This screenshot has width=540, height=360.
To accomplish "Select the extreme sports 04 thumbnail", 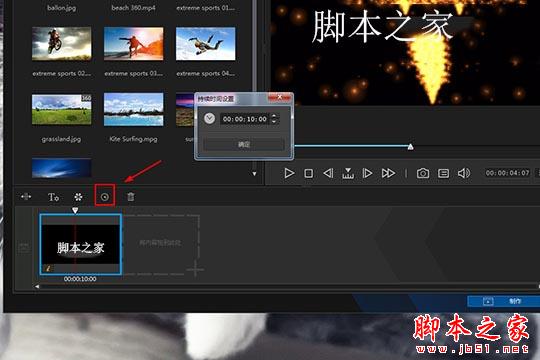I will [x=206, y=44].
